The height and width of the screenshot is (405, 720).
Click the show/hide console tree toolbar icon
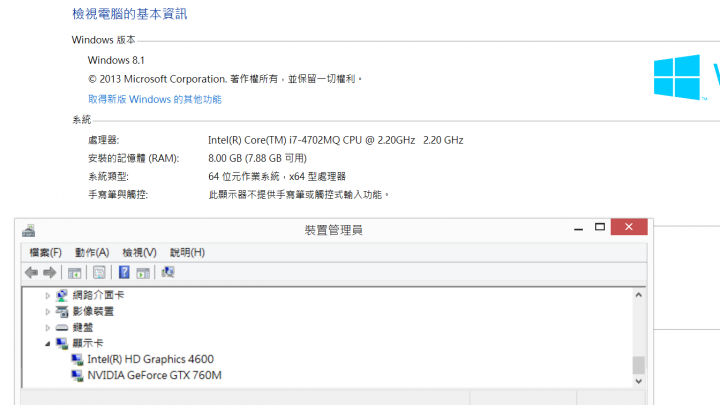pos(74,273)
